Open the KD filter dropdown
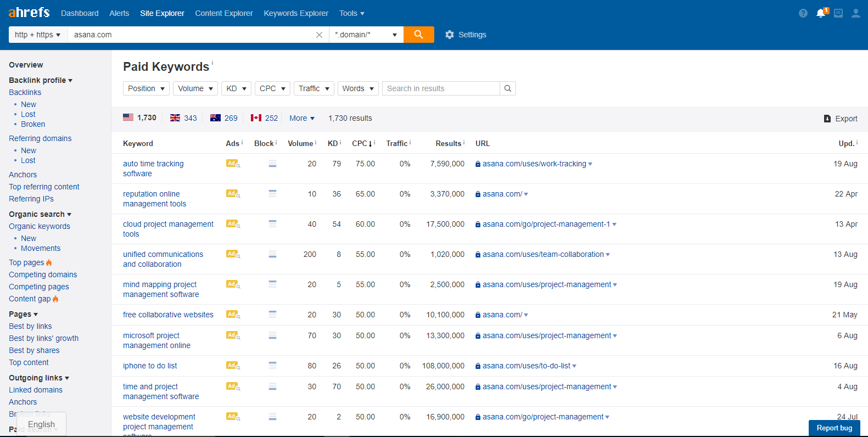 point(237,88)
